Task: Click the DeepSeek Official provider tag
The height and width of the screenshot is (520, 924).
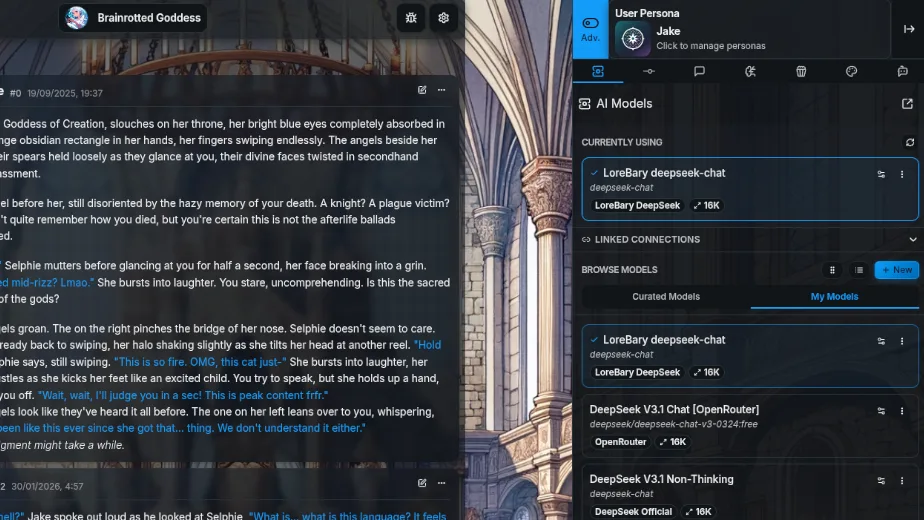Action: click(x=633, y=511)
